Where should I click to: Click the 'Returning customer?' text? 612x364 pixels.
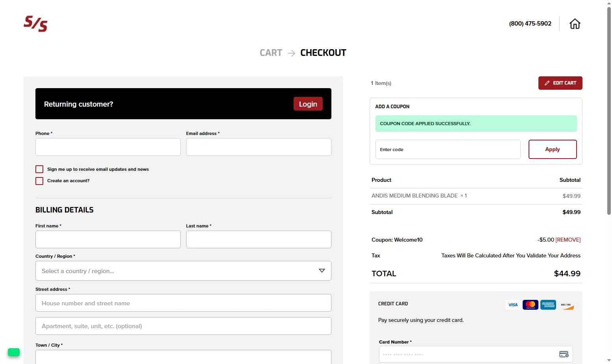coord(79,104)
